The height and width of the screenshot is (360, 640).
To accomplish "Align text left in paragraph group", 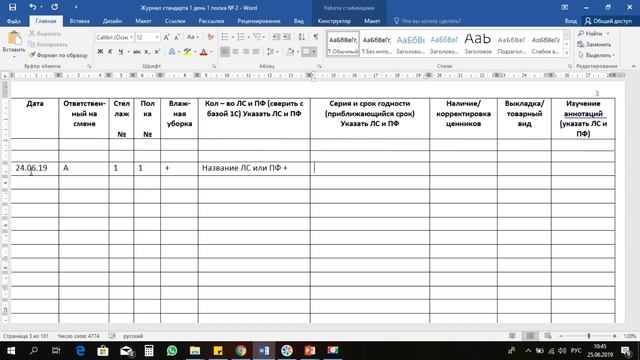I will (x=225, y=51).
